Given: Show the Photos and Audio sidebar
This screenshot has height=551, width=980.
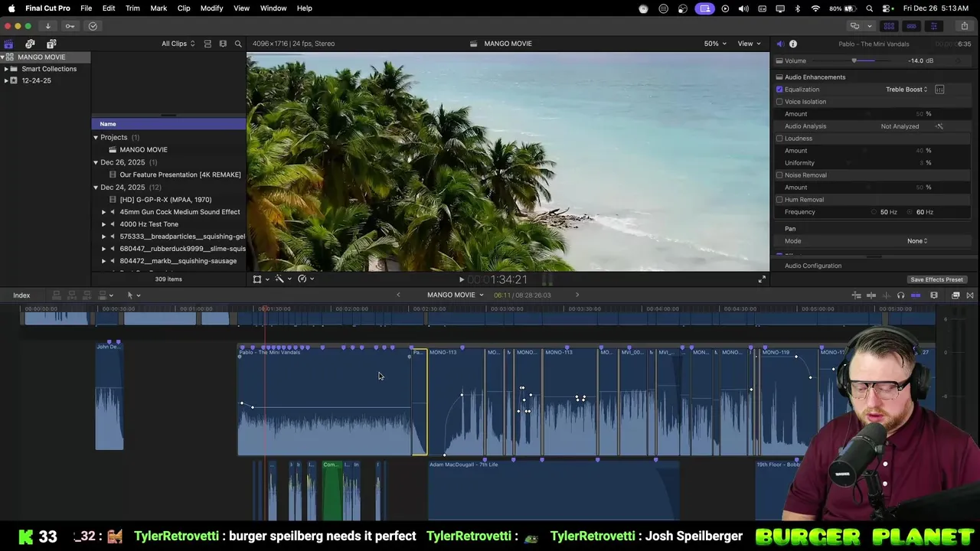Looking at the screenshot, I should [30, 44].
